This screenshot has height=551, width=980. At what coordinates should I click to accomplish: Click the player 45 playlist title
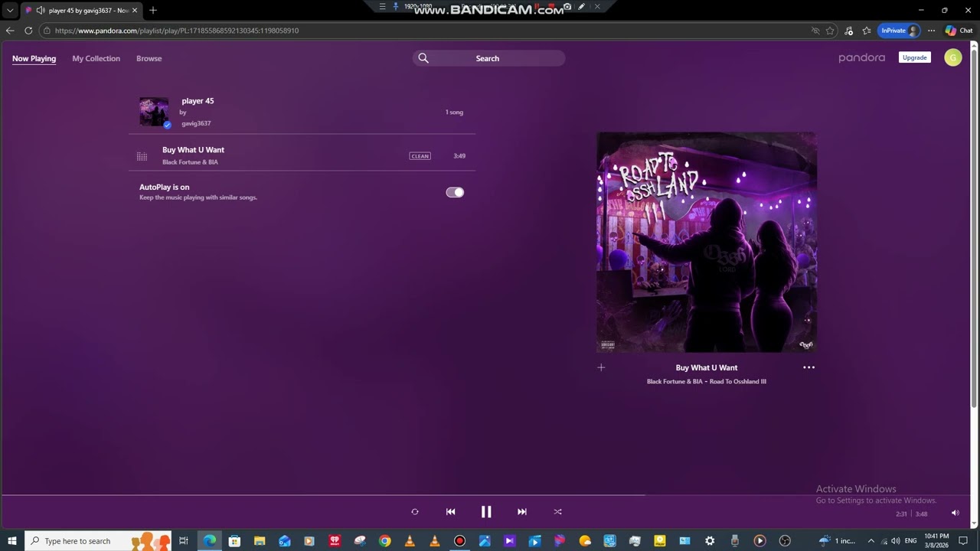click(x=198, y=101)
